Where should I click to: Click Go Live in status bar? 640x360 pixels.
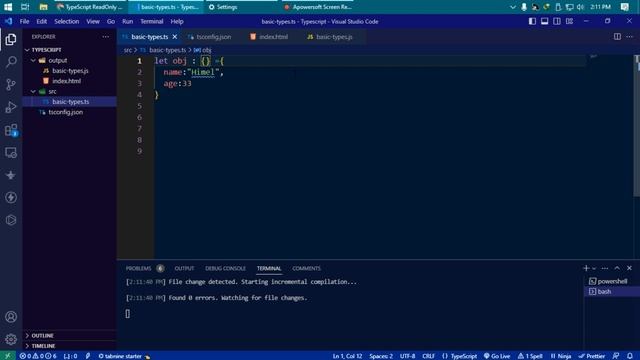coord(497,356)
